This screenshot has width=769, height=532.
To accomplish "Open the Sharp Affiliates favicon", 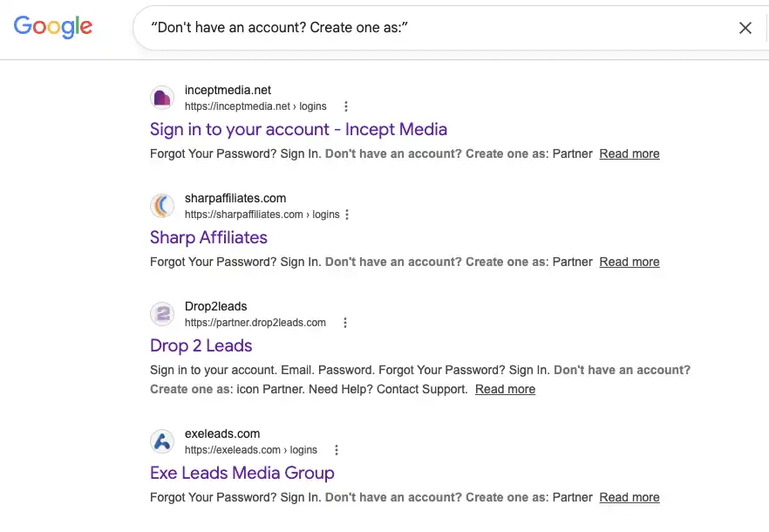I will [162, 206].
